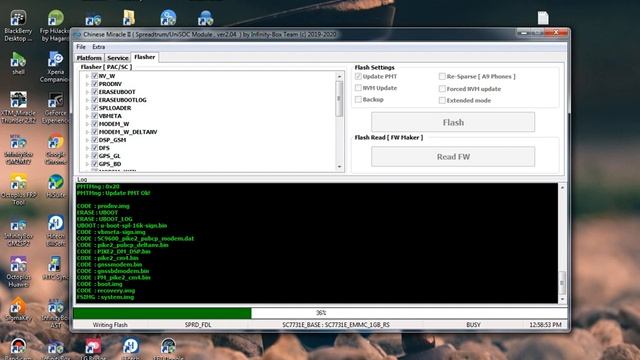Open the folder shortcut at desktop top
The height and width of the screenshot is (360, 640).
[129, 18]
